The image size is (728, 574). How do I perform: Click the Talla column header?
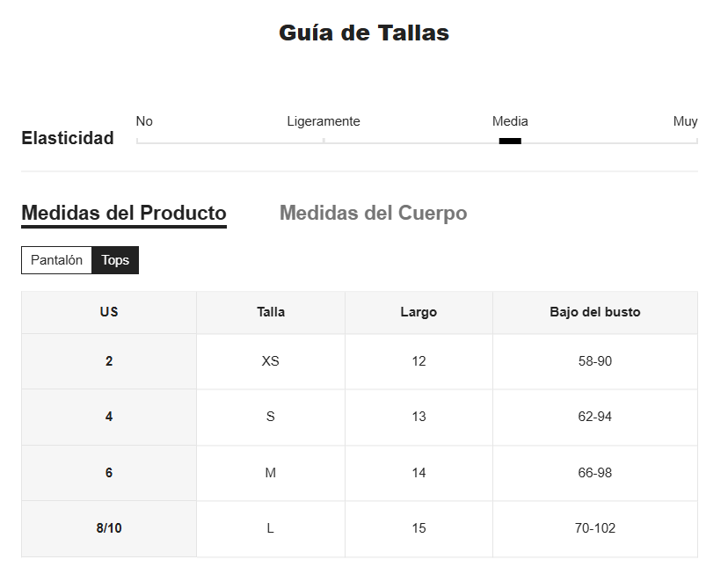271,312
